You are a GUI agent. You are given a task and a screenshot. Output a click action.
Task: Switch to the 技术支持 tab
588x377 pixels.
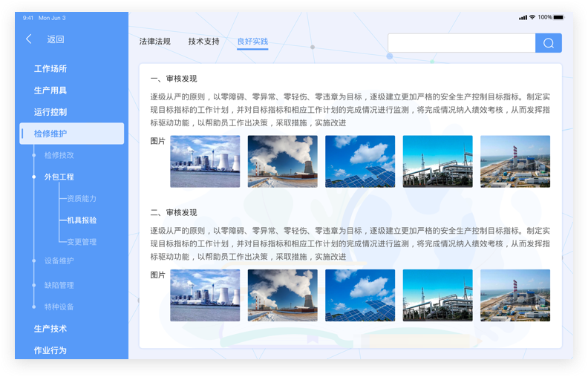point(203,42)
